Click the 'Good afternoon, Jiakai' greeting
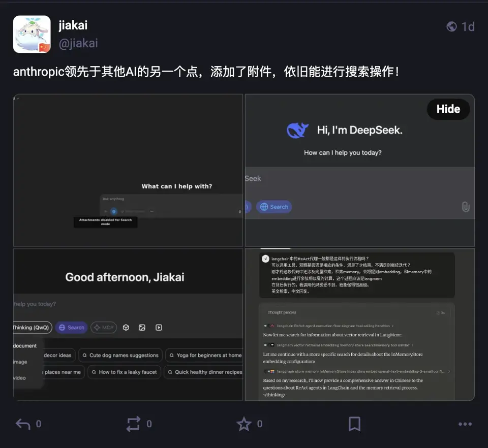 [x=125, y=277]
